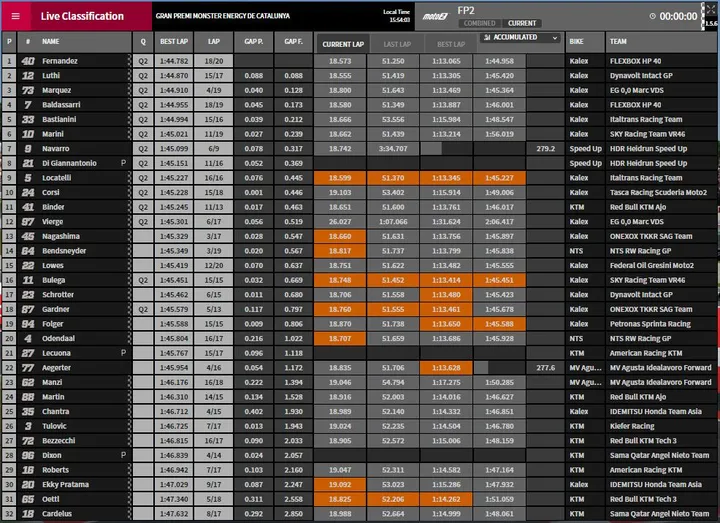Select the LAST LAP tab
Image resolution: width=720 pixels, height=523 pixels.
(397, 44)
